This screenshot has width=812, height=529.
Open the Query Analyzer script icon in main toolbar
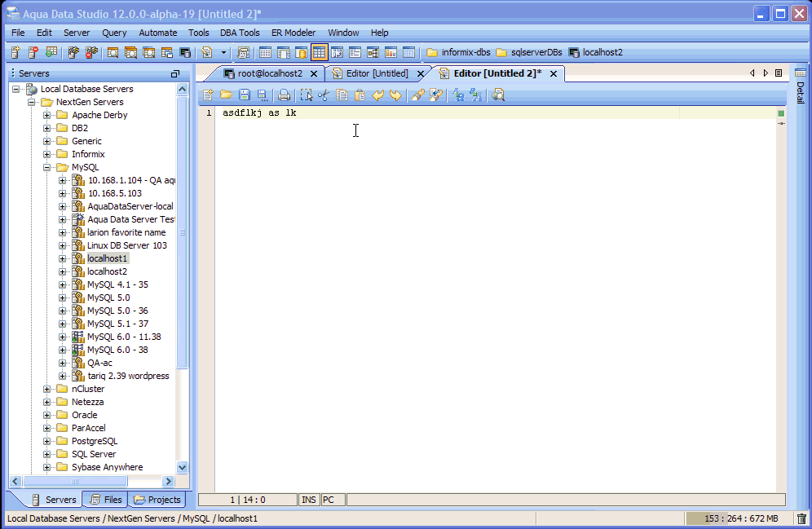[x=207, y=52]
